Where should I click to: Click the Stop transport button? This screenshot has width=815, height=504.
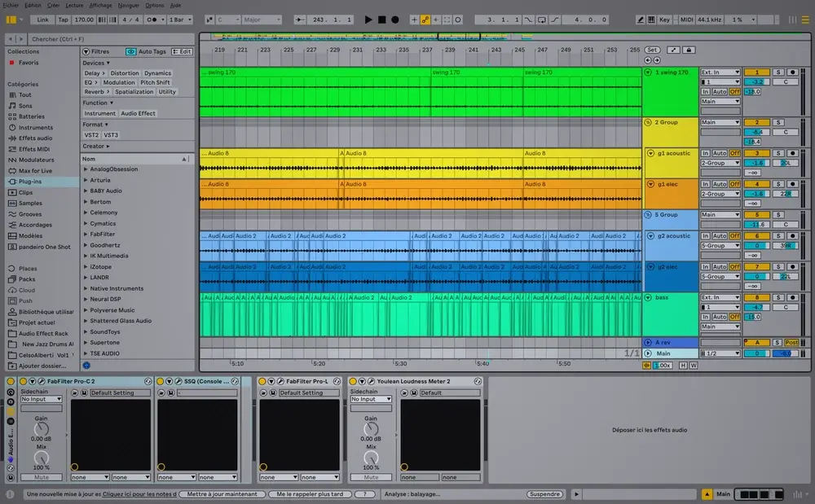coord(382,20)
